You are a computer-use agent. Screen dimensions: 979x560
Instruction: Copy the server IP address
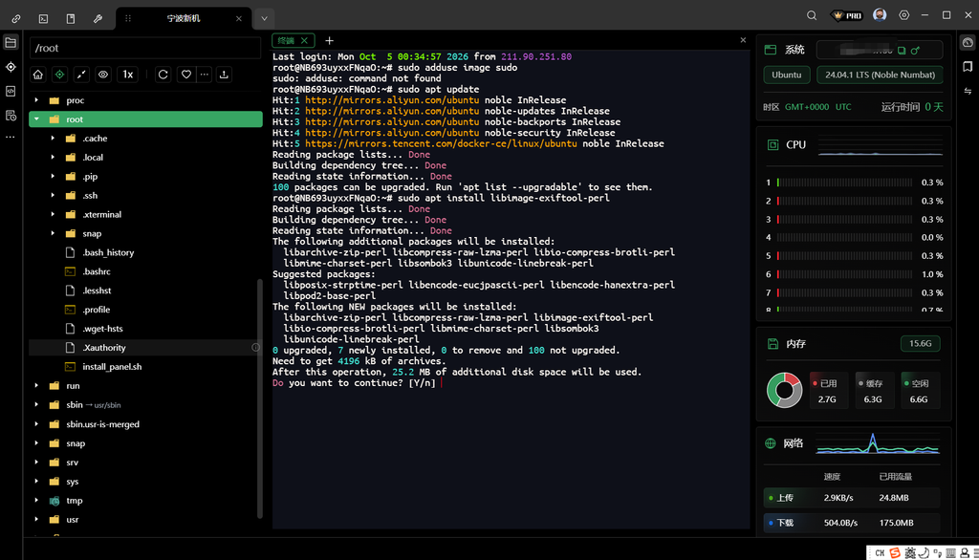click(x=902, y=50)
